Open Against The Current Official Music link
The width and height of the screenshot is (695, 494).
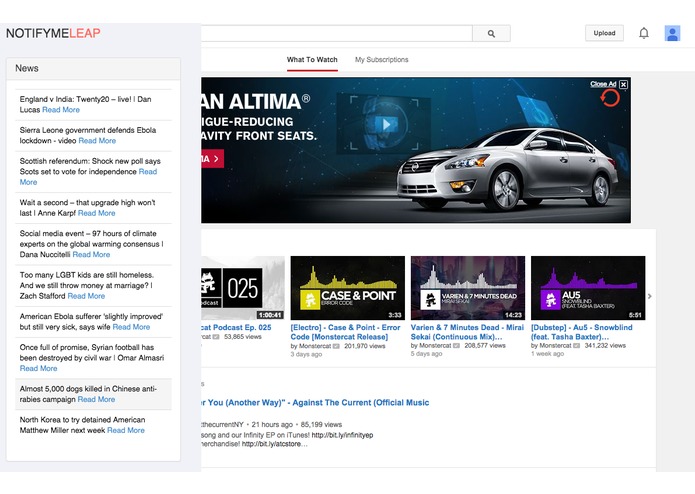click(x=315, y=403)
